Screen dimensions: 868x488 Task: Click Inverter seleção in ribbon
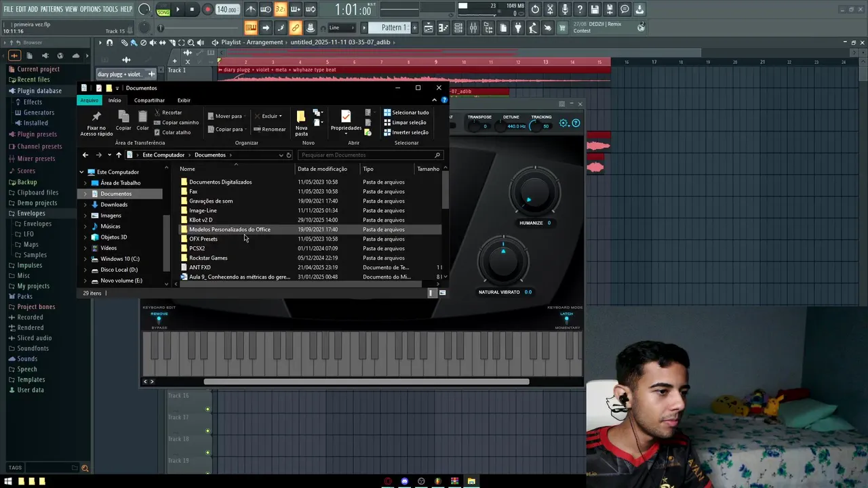pyautogui.click(x=406, y=132)
